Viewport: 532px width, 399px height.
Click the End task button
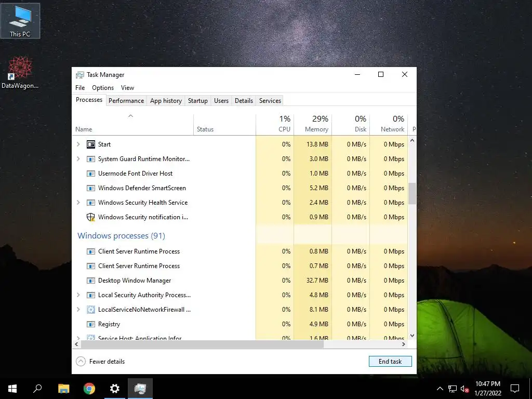(390, 362)
